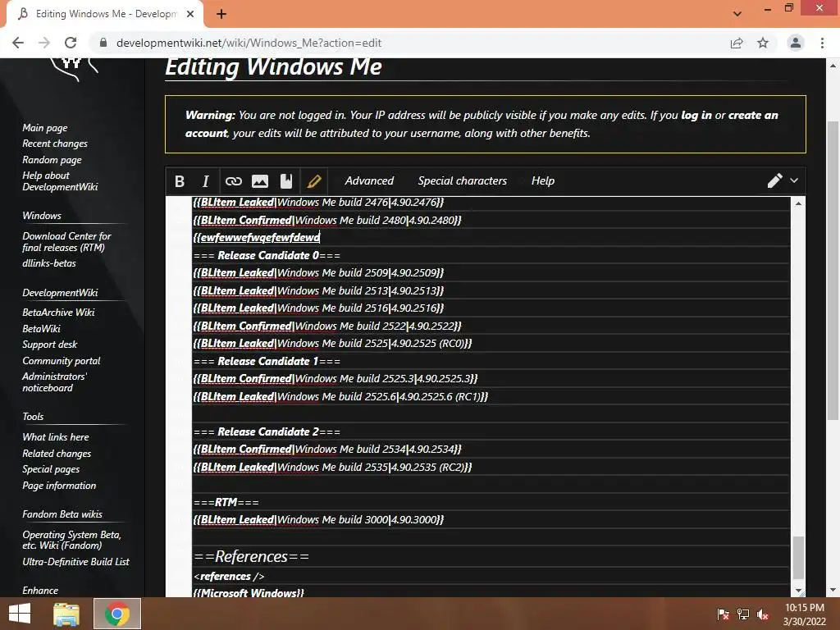
Task: View site information via the lock icon
Action: coord(103,43)
